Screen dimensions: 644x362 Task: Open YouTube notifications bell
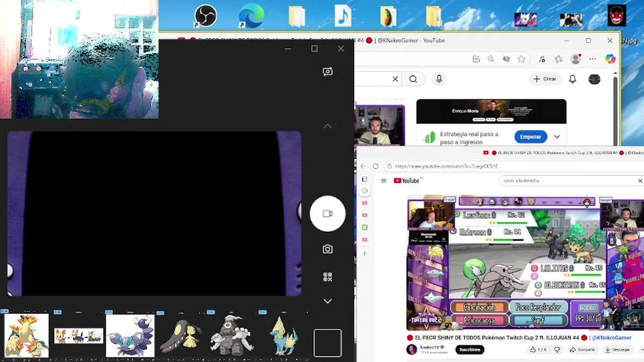coord(573,79)
